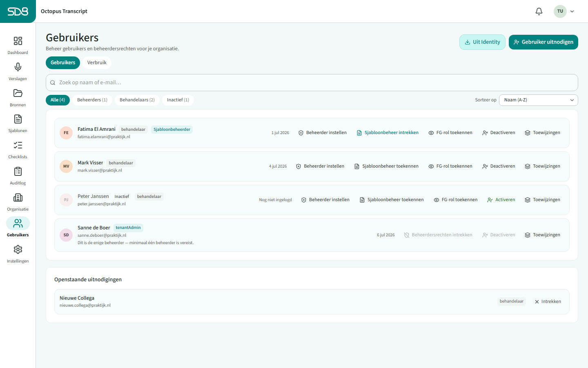Set Peter Janssen as Beheerder
The height and width of the screenshot is (368, 588).
pos(325,200)
